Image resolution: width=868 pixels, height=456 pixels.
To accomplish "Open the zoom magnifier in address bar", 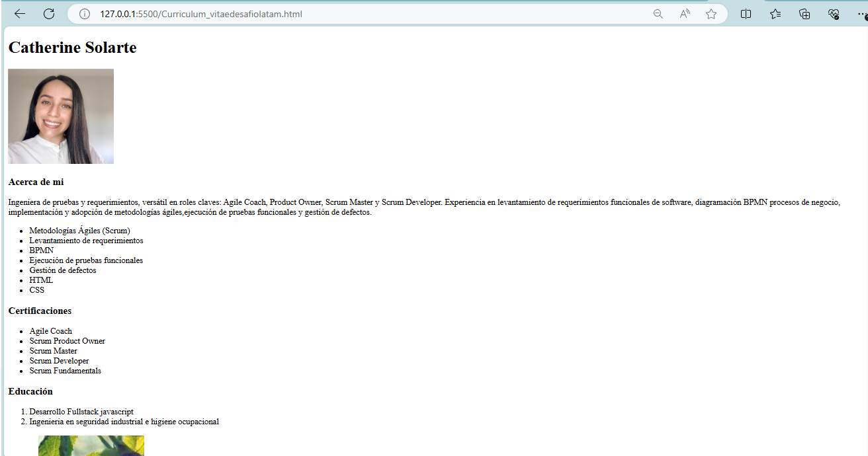I will 658,14.
